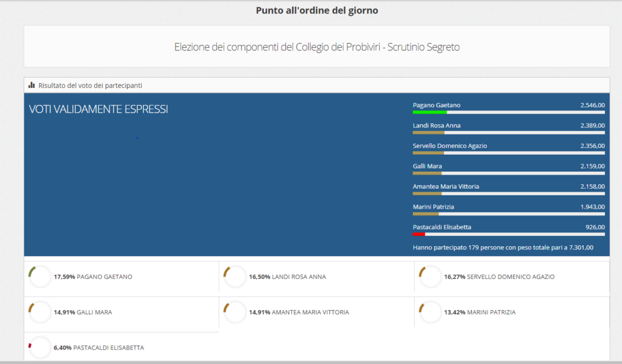The height and width of the screenshot is (364, 622).
Task: Click the vote bar beneath Galli Mara
Action: [x=508, y=173]
